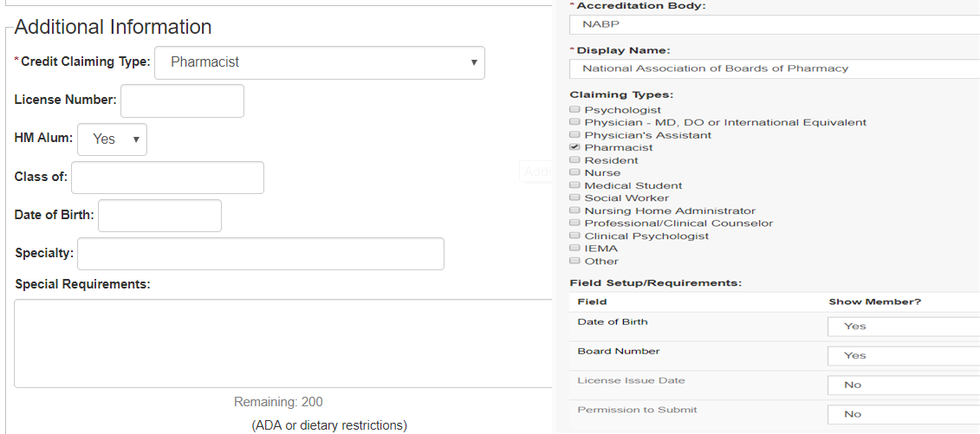Open License Issue Date Show Member dropdown
The image size is (980, 434).
coord(903,385)
